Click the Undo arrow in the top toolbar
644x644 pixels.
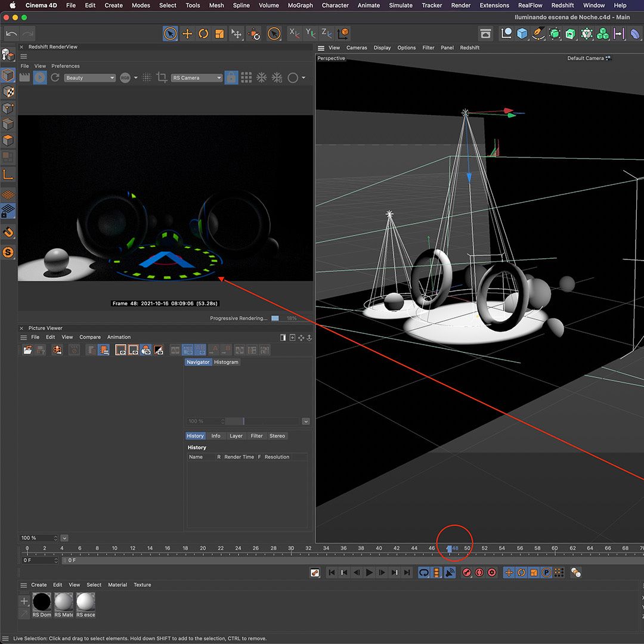click(11, 33)
